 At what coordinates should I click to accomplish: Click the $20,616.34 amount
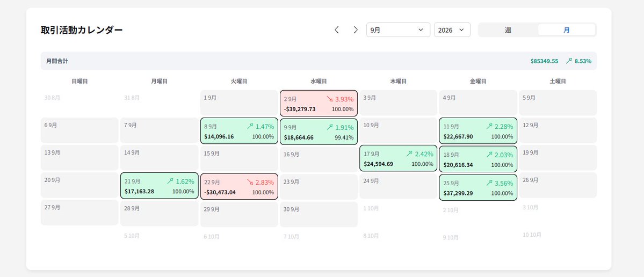tap(458, 165)
